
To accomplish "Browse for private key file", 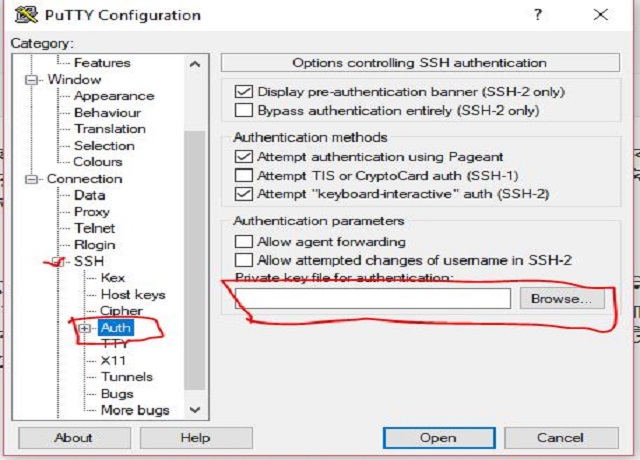I will pos(562,299).
